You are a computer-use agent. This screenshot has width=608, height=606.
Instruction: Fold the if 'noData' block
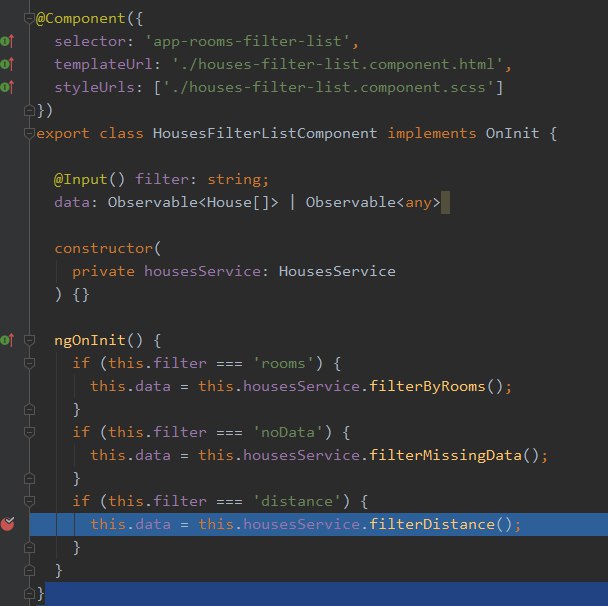tap(29, 432)
